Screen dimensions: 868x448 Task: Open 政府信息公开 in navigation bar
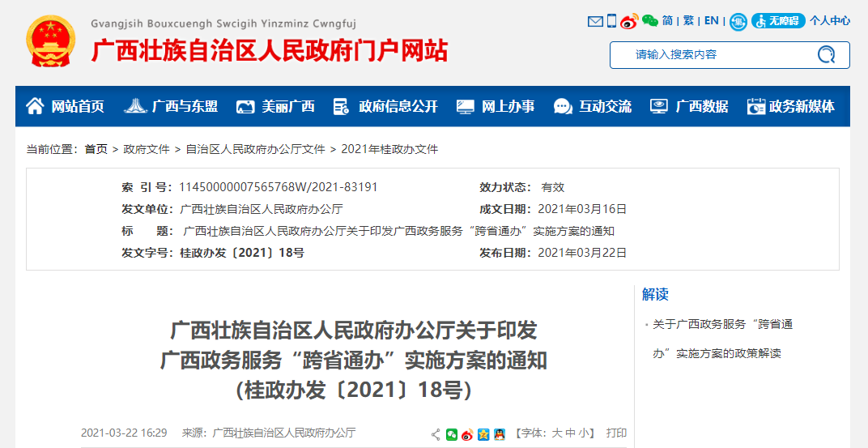[x=385, y=106]
